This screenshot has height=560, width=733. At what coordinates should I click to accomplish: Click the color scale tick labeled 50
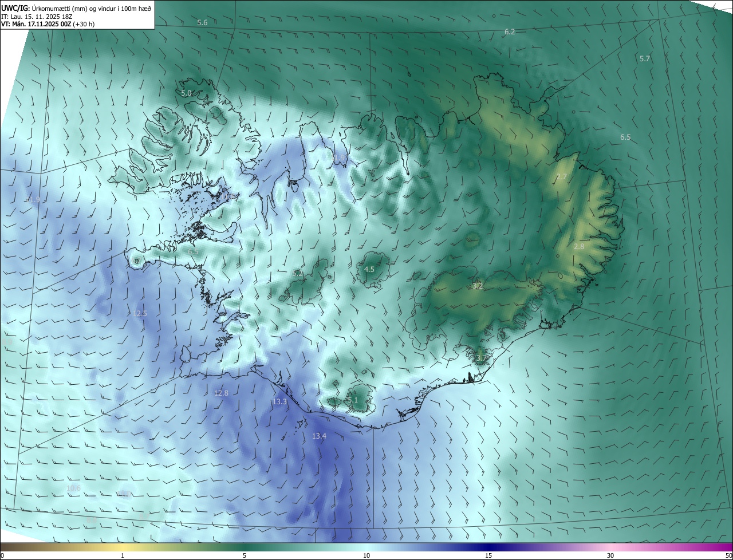point(728,555)
